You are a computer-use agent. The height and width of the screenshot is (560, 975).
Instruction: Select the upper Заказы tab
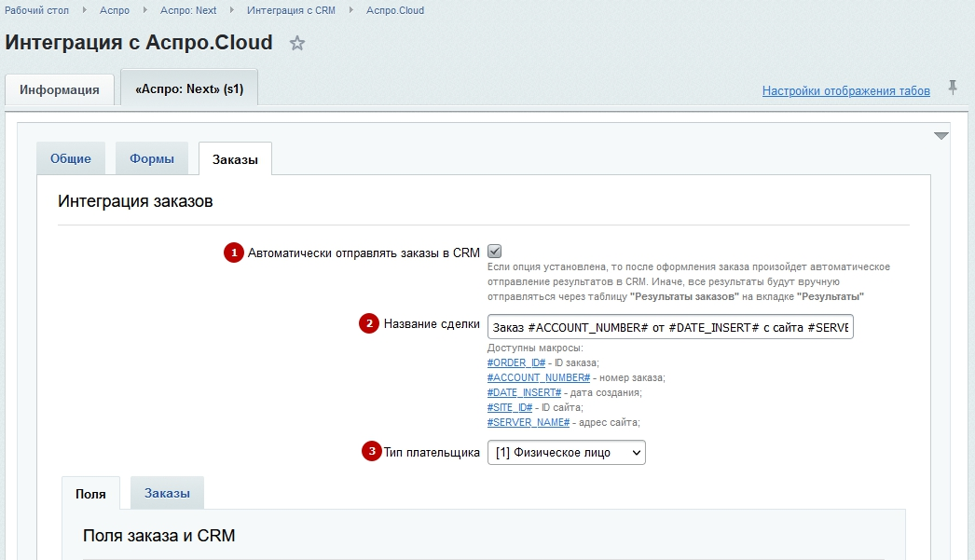[235, 159]
